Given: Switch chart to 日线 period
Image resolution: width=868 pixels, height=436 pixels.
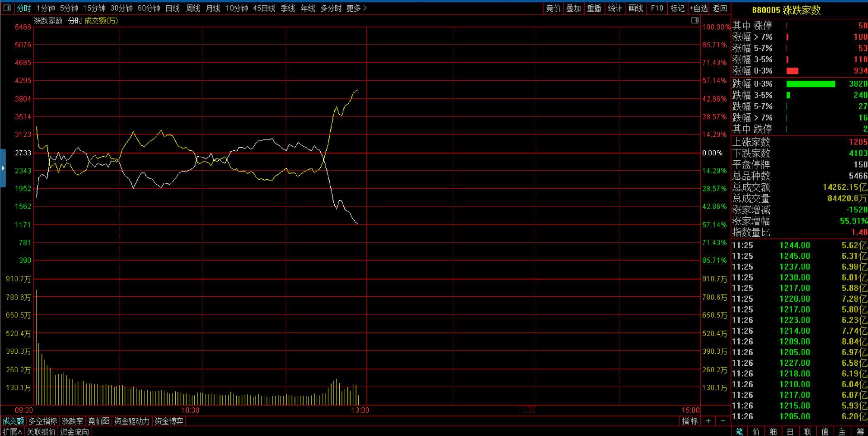Looking at the screenshot, I should coord(172,8).
